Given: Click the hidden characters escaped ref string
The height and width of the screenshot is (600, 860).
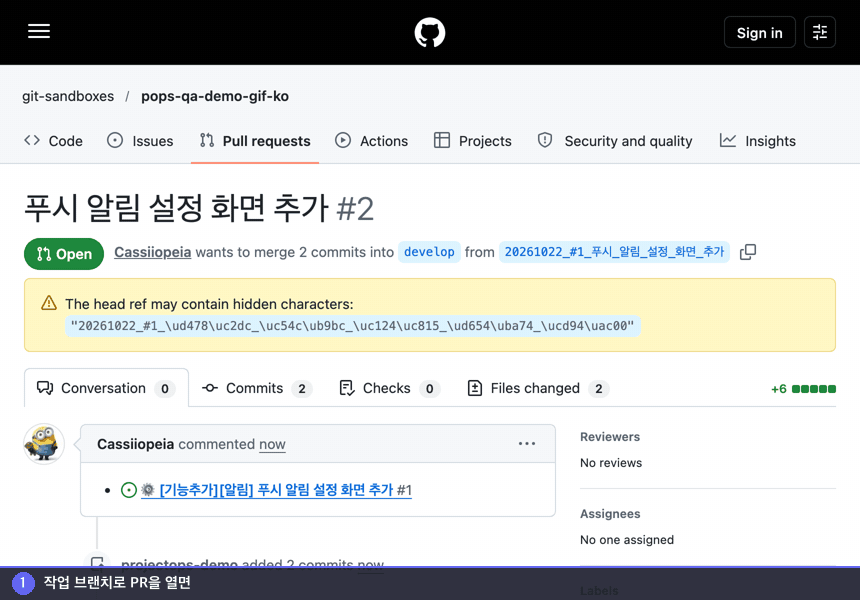Looking at the screenshot, I should [353, 326].
